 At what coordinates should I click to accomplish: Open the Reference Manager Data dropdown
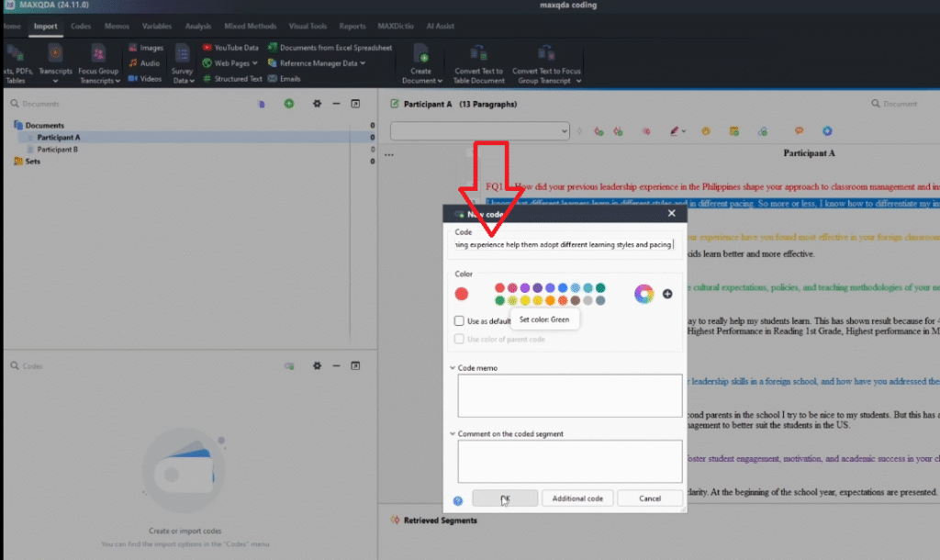(x=363, y=63)
